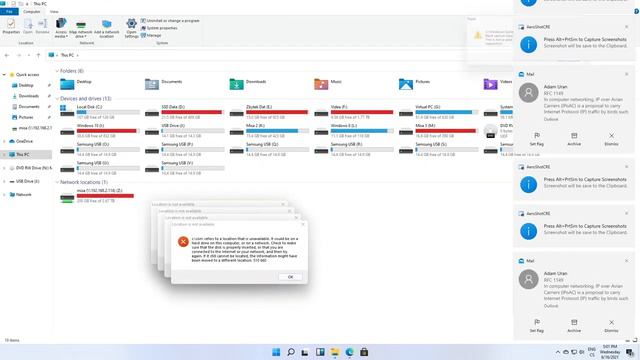Viewport: 640px width, 360px height.
Task: Open Search from the taskbar
Action: 291,352
